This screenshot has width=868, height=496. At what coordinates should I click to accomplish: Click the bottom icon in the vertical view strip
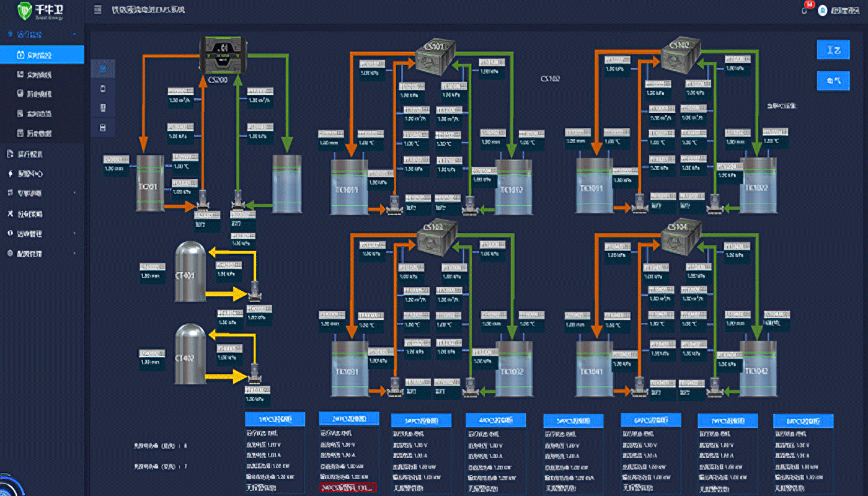click(x=103, y=128)
